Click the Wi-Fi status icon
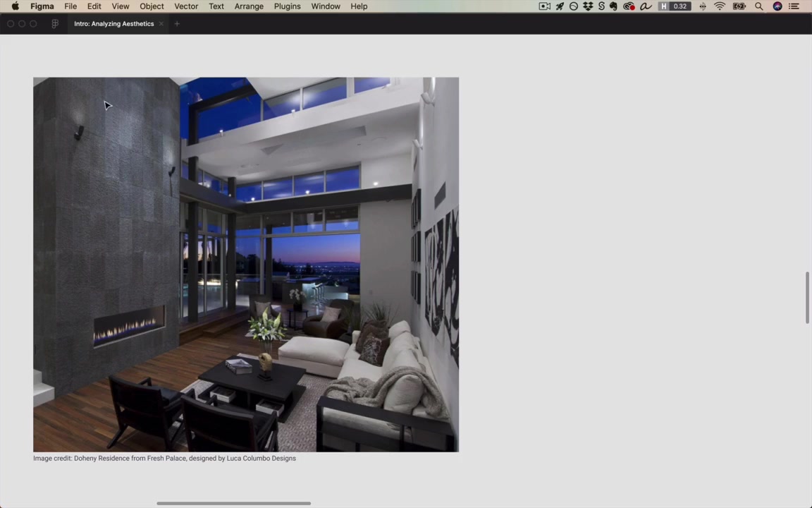The width and height of the screenshot is (812, 508). 720,6
